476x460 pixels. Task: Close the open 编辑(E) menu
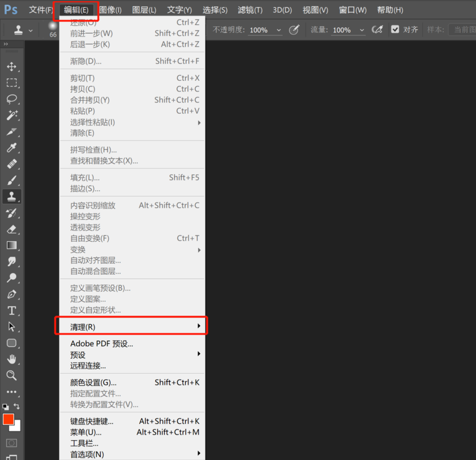(x=76, y=10)
